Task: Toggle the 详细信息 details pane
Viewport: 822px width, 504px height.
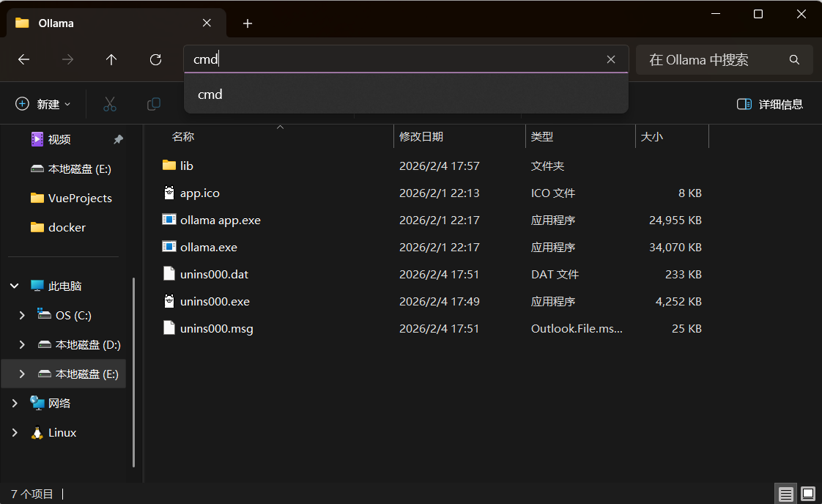Action: point(769,104)
